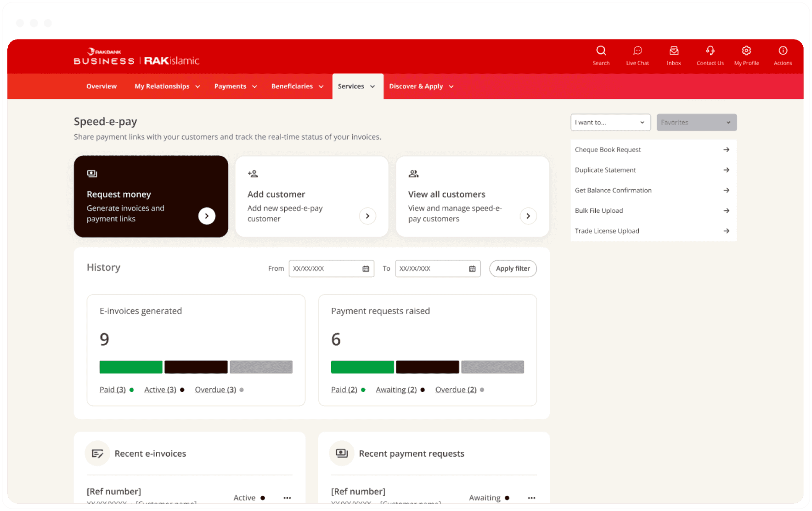Click the Active status of recent e-invoice
The height and width of the screenshot is (511, 812).
(x=249, y=498)
